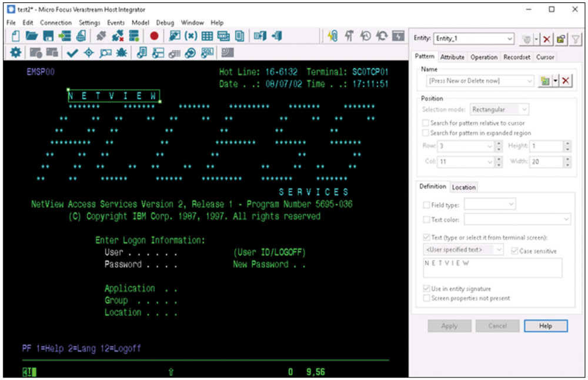Click the red record button
The height and width of the screenshot is (380, 588).
[x=153, y=36]
